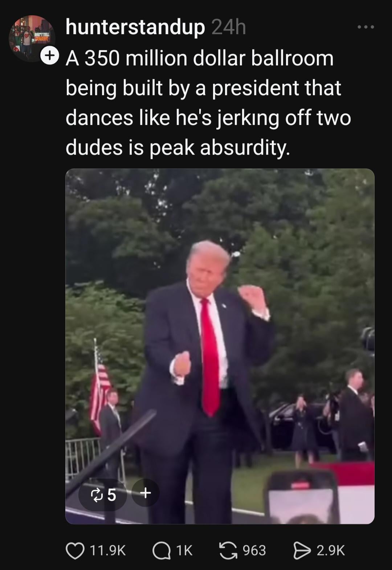Open the hunterstandup profile picture
The image size is (392, 570).
[x=32, y=38]
